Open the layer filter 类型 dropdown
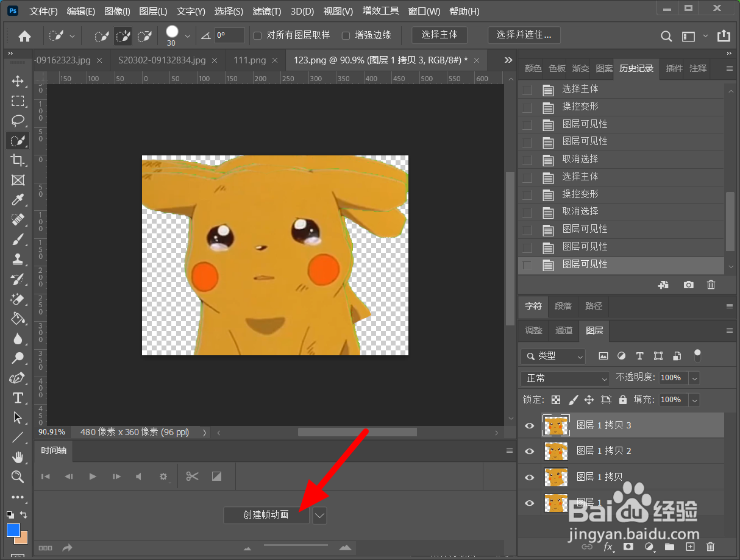Image resolution: width=740 pixels, height=560 pixels. pos(553,356)
